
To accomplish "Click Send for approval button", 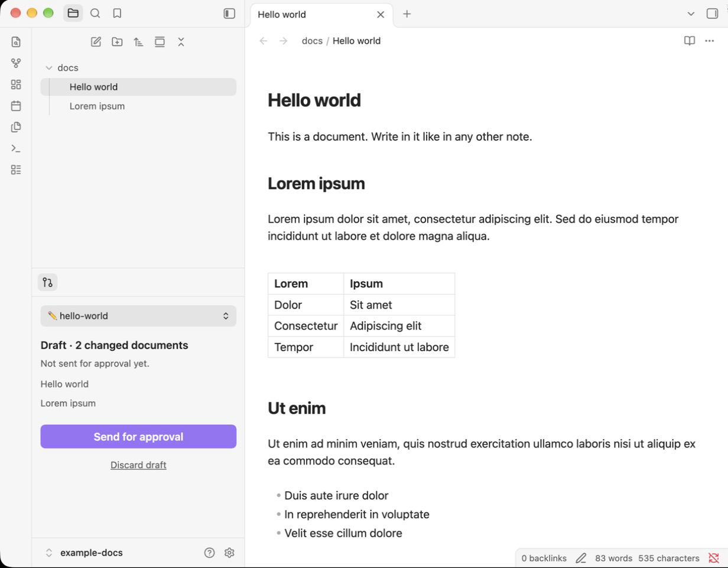I will coord(138,437).
